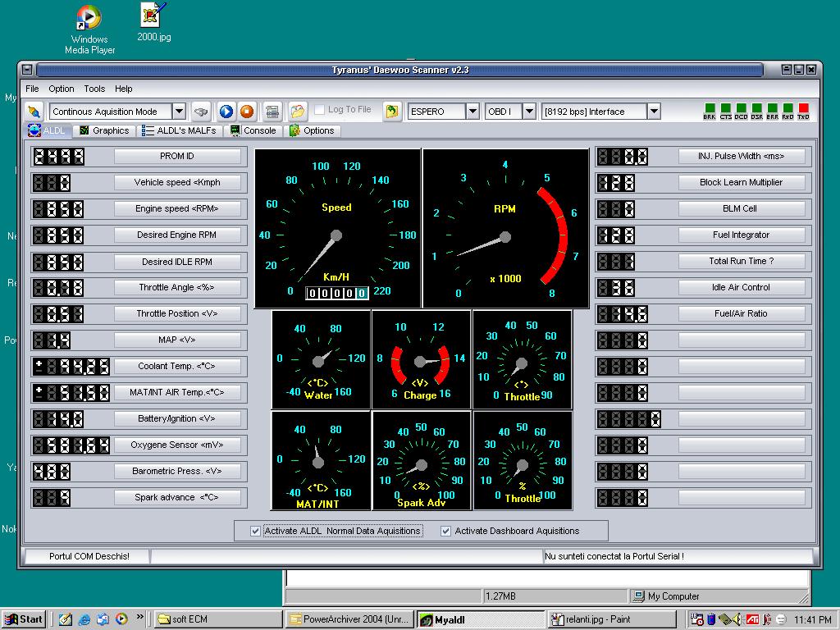Enable the Log To File checkbox
This screenshot has width=840, height=630.
(x=319, y=110)
